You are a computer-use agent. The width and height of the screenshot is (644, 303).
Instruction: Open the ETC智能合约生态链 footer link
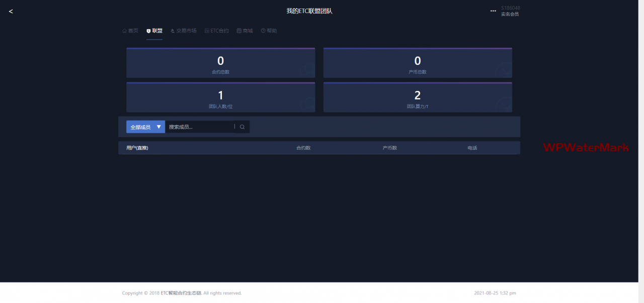[x=181, y=293]
